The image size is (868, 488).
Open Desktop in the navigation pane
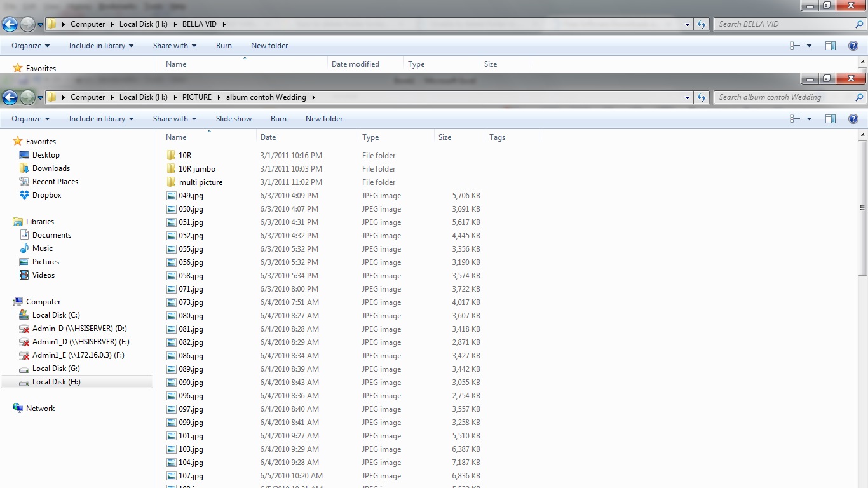(x=46, y=155)
